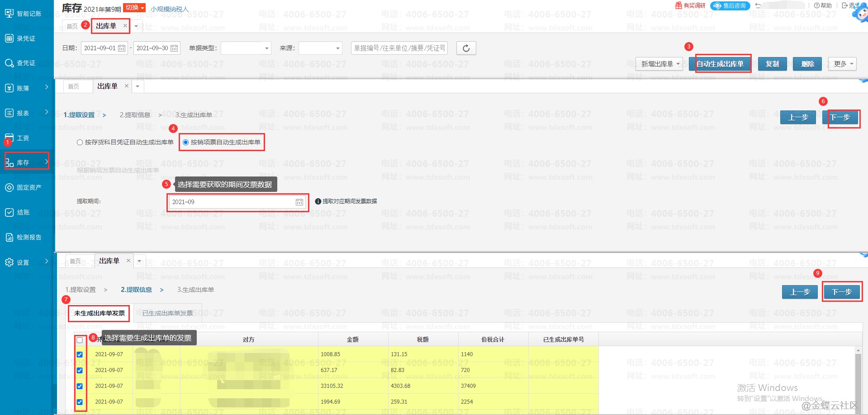Open the 查凭证 magnifier icon
Viewport: 868px width, 415px height.
[x=9, y=63]
